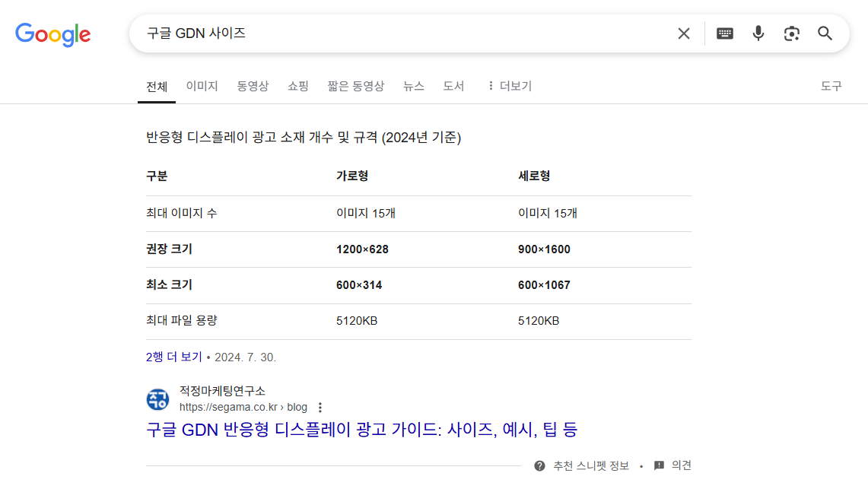Expand the table with 2행 더 보기

click(x=173, y=357)
